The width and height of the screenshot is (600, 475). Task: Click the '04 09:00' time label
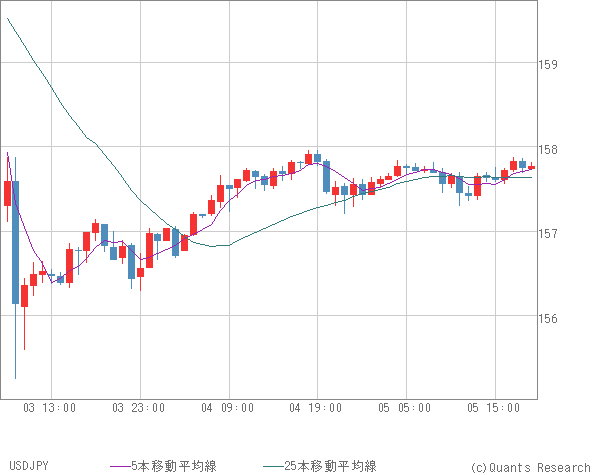(x=228, y=408)
